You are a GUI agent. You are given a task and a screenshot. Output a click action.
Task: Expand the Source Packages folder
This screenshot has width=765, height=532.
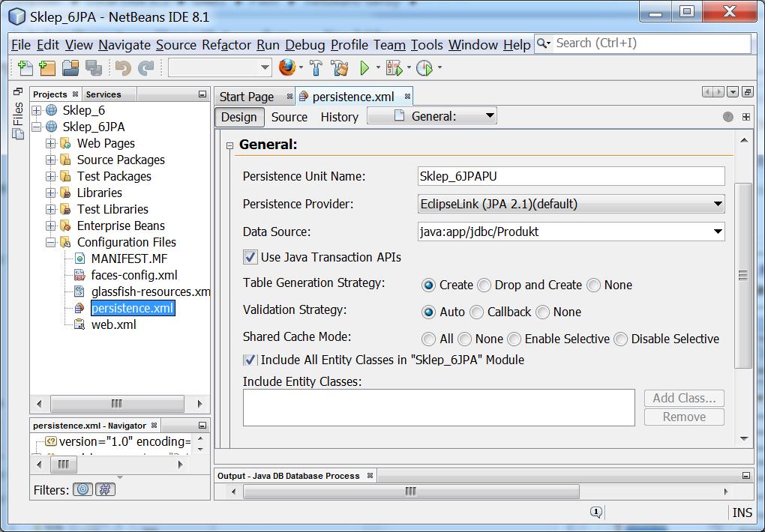(51, 160)
